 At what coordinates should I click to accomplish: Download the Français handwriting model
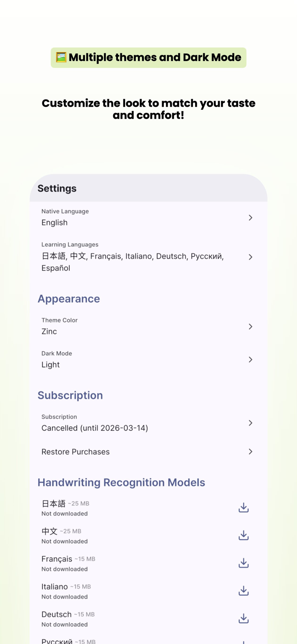pos(244,563)
